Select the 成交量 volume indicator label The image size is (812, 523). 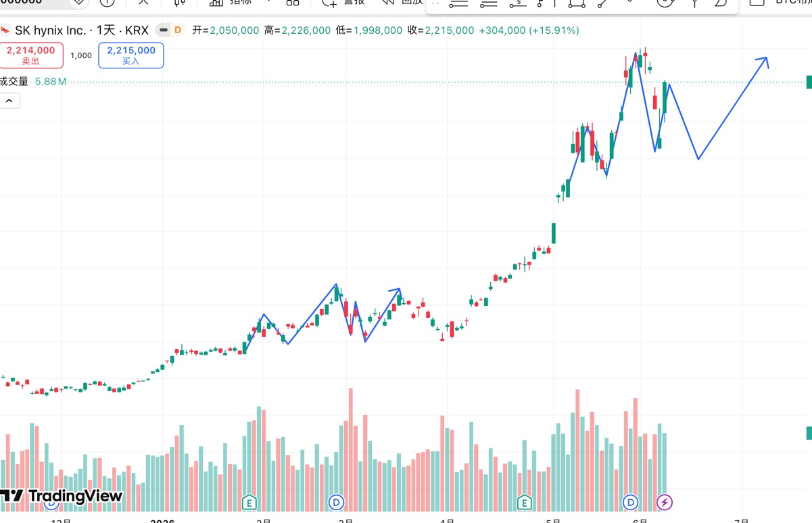click(x=14, y=81)
